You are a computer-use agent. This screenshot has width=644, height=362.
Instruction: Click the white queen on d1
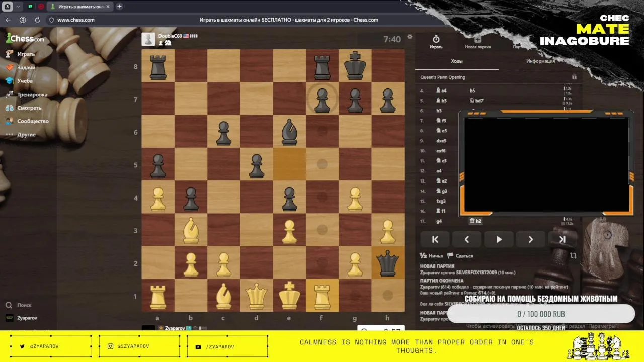(x=257, y=296)
